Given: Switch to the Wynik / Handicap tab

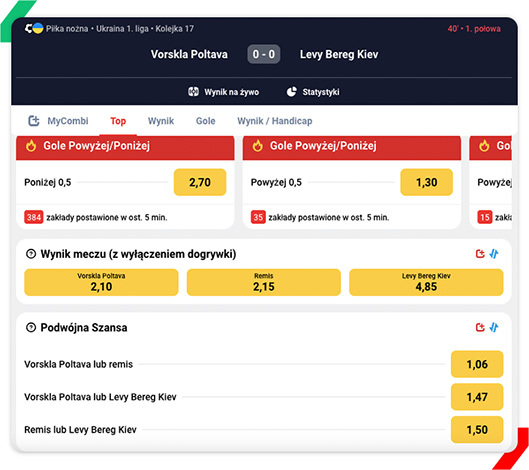Looking at the screenshot, I should pyautogui.click(x=275, y=121).
